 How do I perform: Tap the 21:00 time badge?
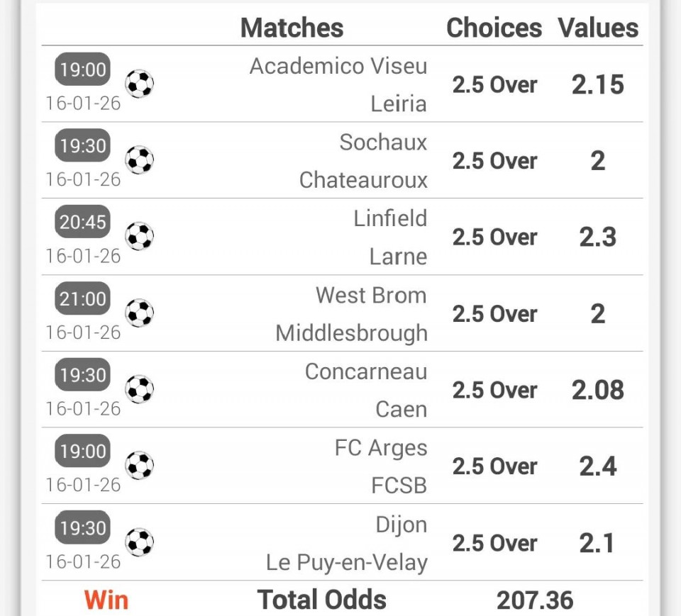click(x=83, y=298)
